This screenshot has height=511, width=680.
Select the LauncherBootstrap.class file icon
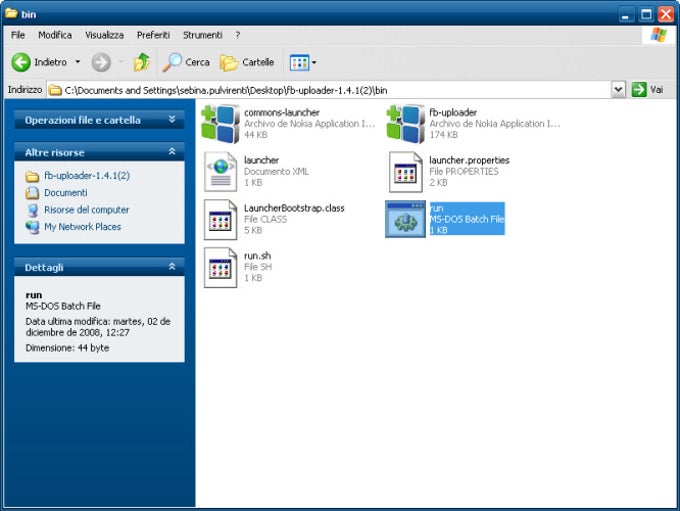pyautogui.click(x=221, y=219)
